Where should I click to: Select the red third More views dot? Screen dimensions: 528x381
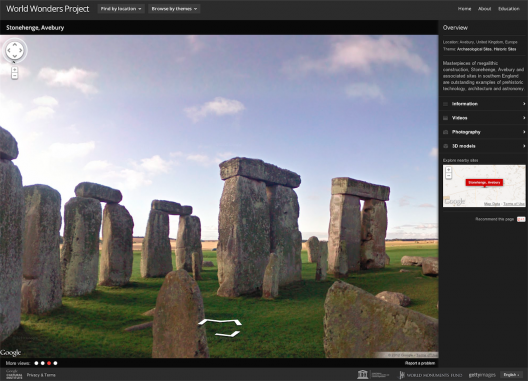pyautogui.click(x=49, y=363)
